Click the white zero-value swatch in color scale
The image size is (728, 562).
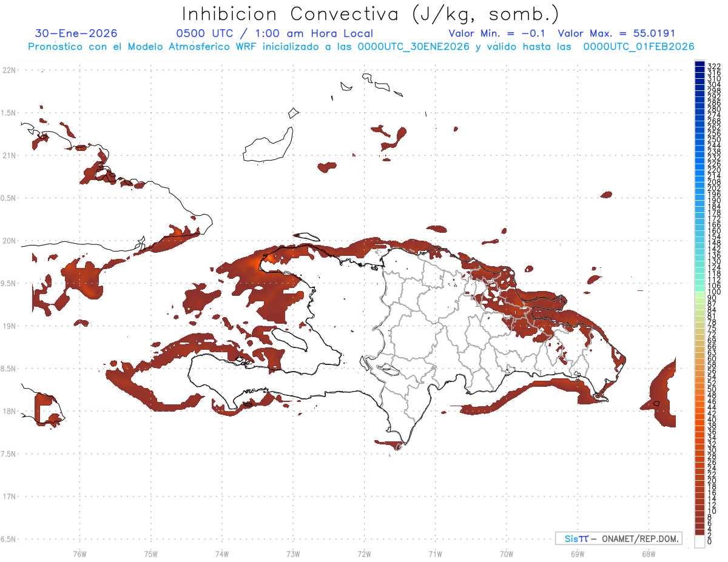tap(699, 541)
